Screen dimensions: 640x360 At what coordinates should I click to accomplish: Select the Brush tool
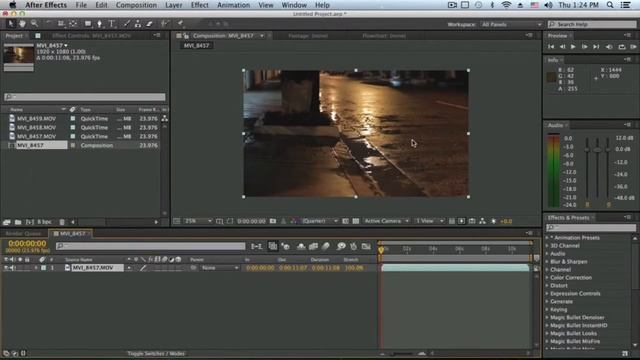[x=127, y=24]
